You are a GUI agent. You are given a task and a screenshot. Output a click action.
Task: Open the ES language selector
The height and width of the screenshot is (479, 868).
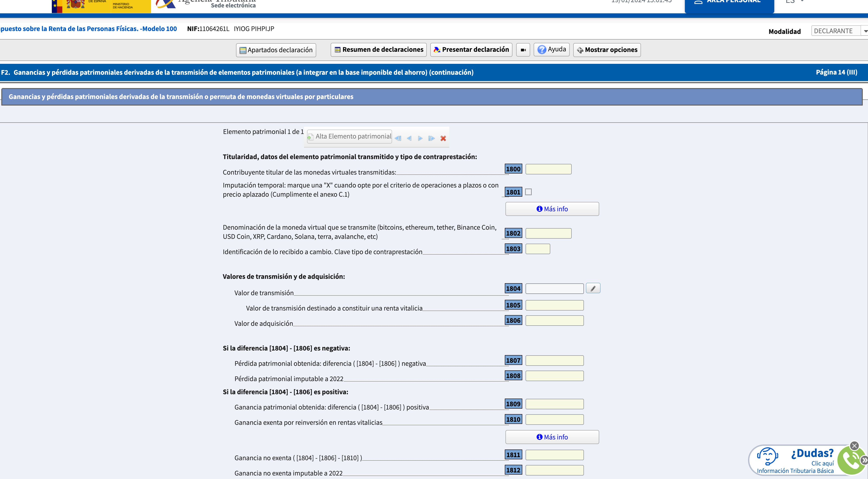[795, 2]
